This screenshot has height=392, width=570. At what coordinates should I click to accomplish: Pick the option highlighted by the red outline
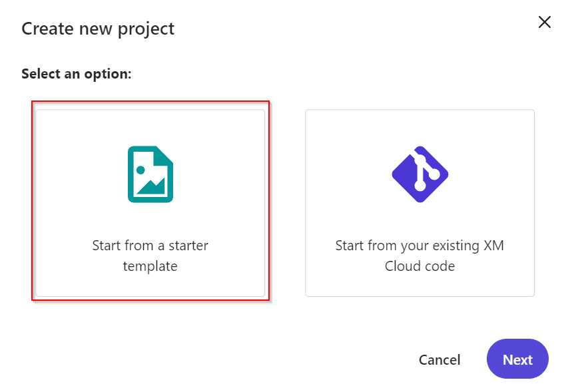coord(150,201)
